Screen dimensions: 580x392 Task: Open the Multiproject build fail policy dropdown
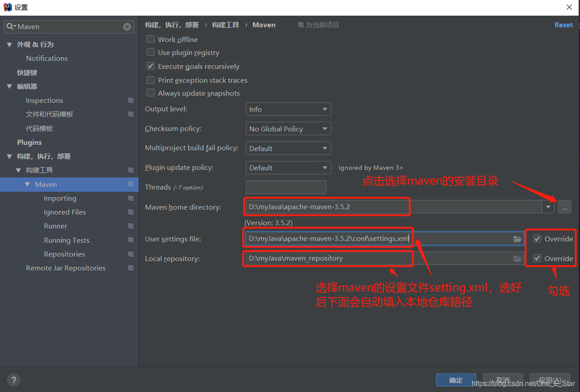(x=288, y=148)
